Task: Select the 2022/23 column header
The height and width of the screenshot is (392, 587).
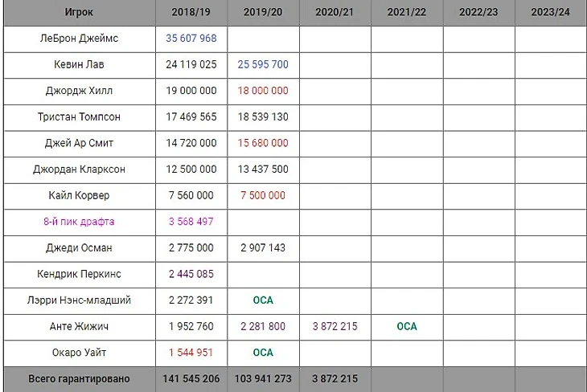Action: click(478, 12)
